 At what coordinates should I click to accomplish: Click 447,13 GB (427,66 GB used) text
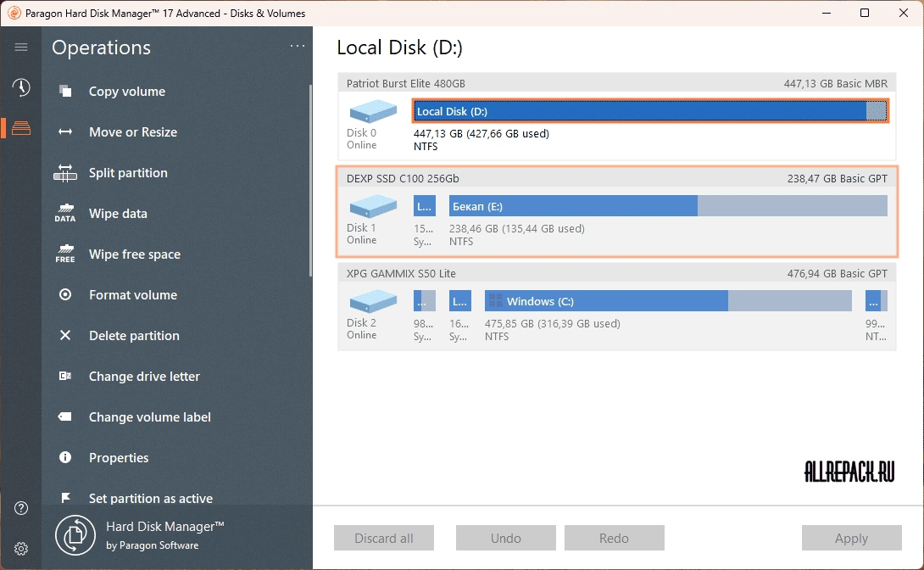tap(481, 134)
